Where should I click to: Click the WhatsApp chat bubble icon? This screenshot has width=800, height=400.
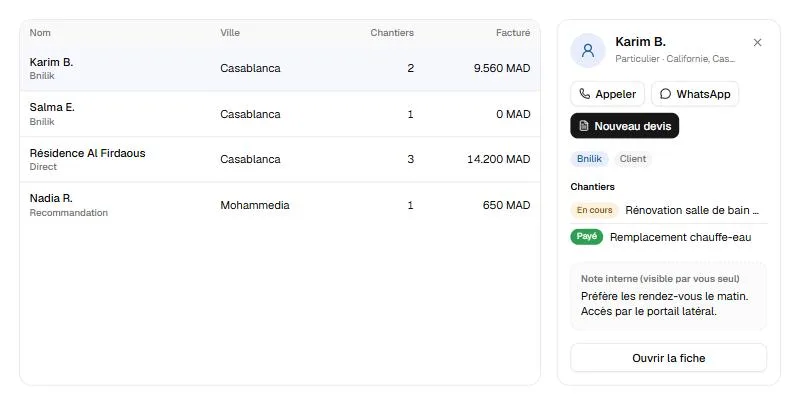tap(665, 94)
